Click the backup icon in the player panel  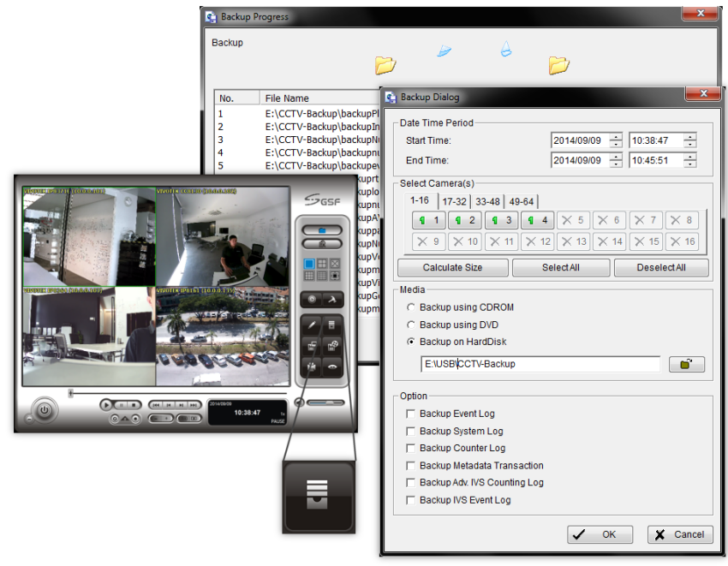click(x=331, y=325)
